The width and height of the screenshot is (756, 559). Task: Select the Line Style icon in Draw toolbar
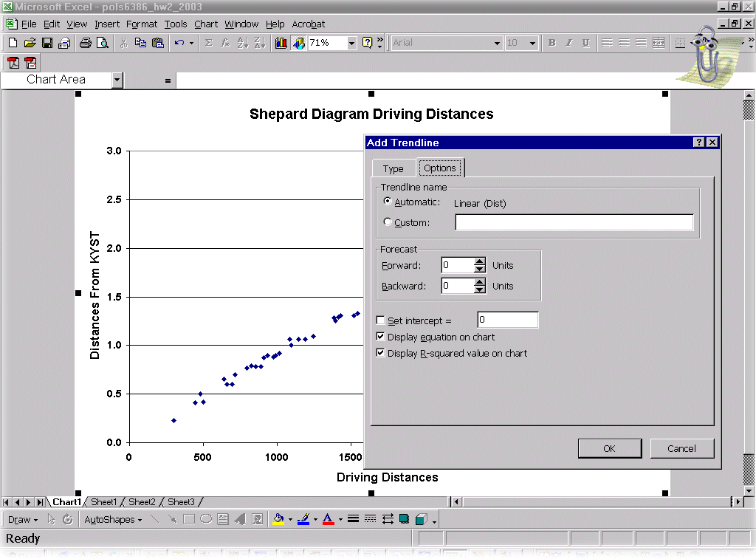354,519
